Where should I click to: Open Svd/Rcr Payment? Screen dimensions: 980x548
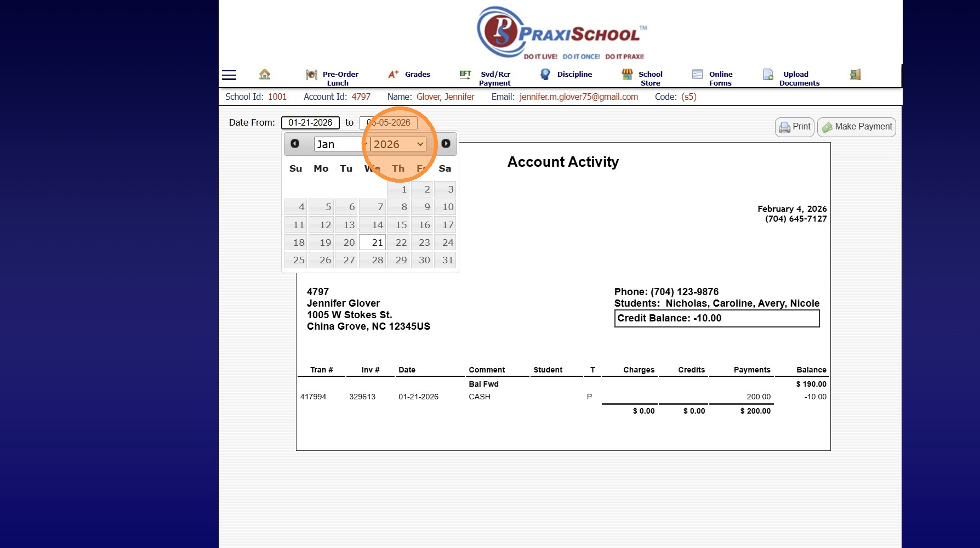click(485, 78)
